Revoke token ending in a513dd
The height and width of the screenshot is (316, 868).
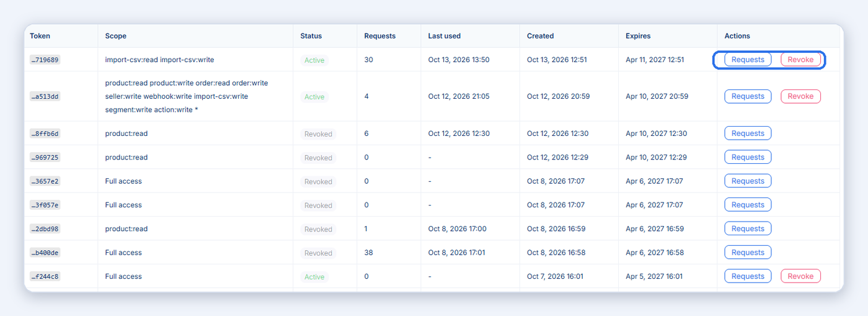click(x=800, y=96)
